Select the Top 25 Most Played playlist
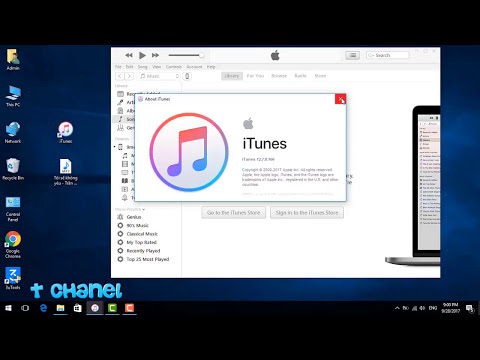 pyautogui.click(x=148, y=259)
